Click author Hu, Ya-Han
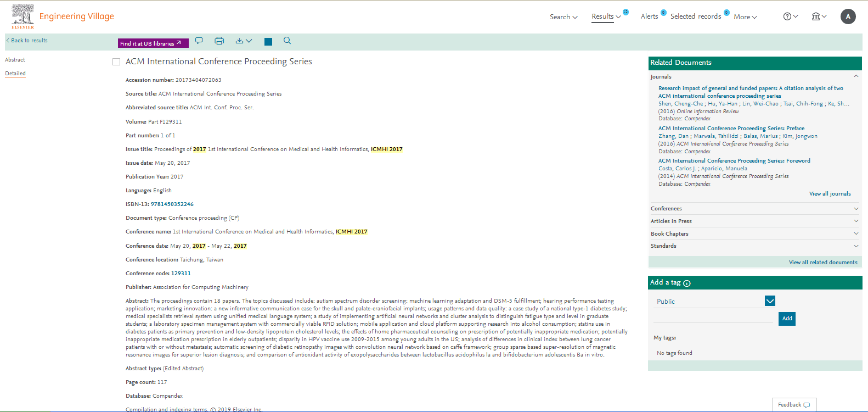This screenshot has width=868, height=412. (x=722, y=104)
